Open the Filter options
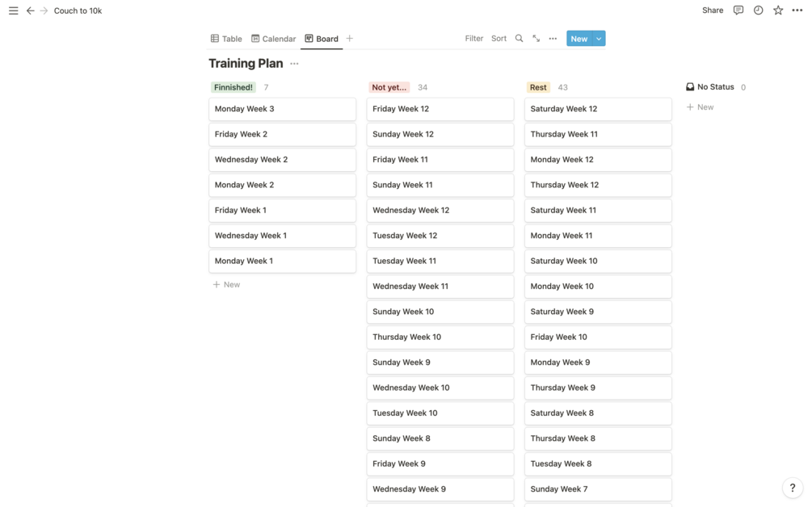The height and width of the screenshot is (507, 812). [474, 39]
